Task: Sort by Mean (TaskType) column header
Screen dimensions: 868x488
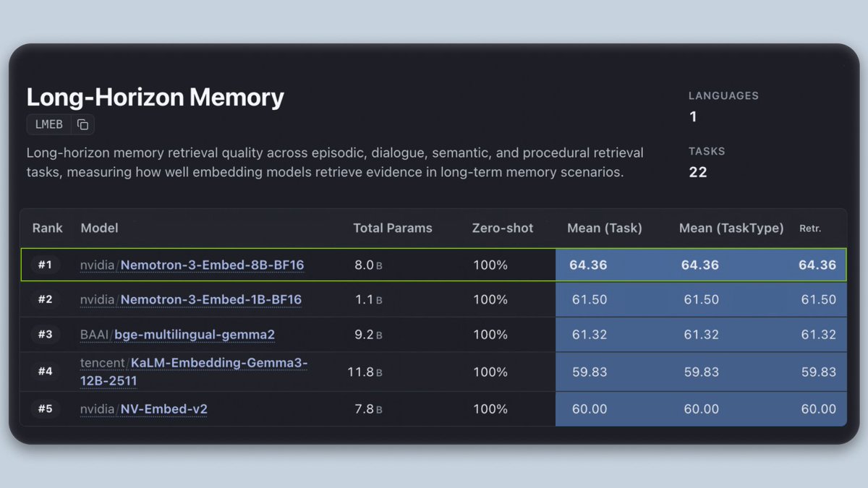Action: pyautogui.click(x=731, y=228)
